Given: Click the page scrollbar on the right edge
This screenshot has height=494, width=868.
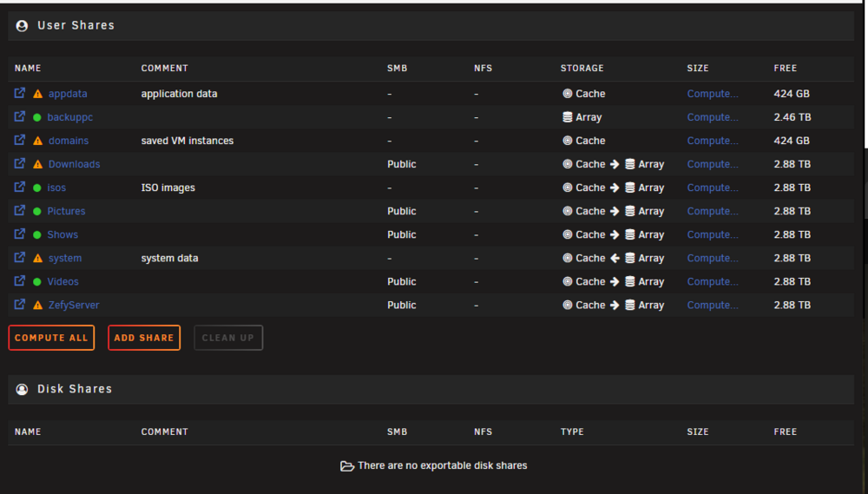Looking at the screenshot, I should click(x=865, y=200).
